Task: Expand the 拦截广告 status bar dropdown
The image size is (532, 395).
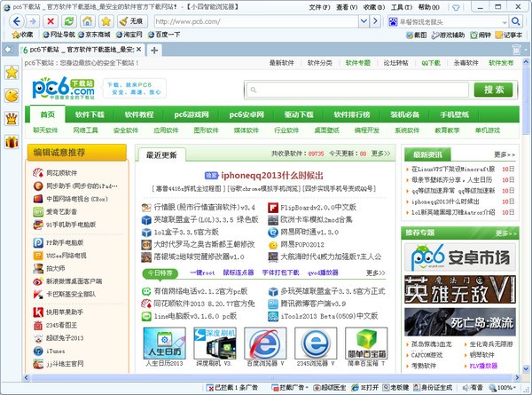Action: [308, 388]
